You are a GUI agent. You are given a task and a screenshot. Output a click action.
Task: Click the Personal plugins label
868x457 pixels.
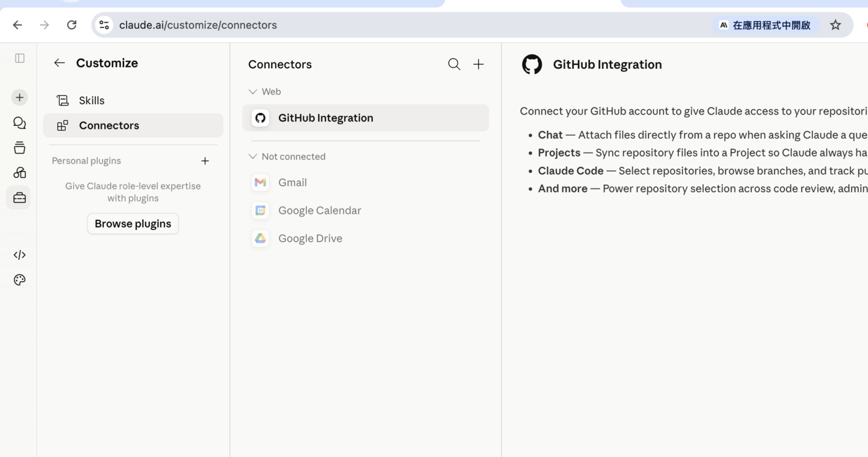tap(86, 161)
